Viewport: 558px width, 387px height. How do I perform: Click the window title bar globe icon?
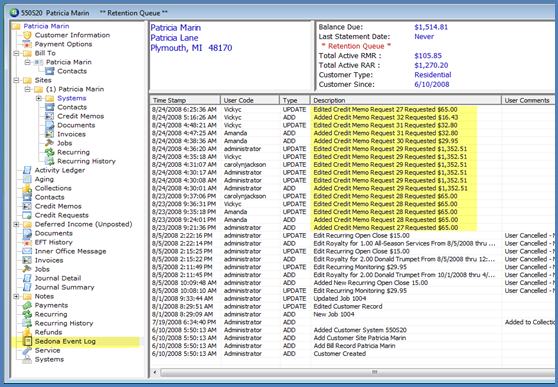[x=14, y=13]
